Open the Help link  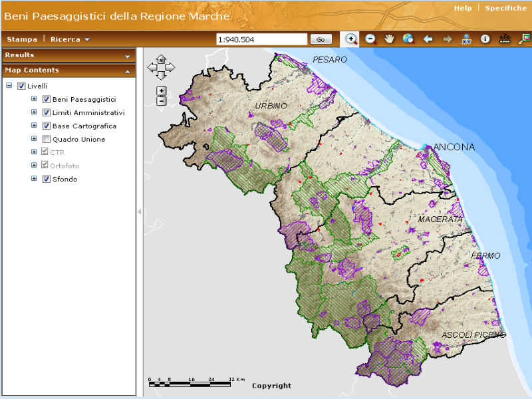[463, 8]
